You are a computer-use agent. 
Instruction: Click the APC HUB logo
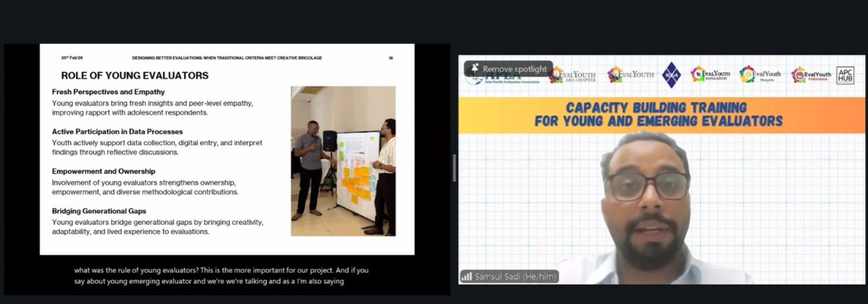[845, 75]
